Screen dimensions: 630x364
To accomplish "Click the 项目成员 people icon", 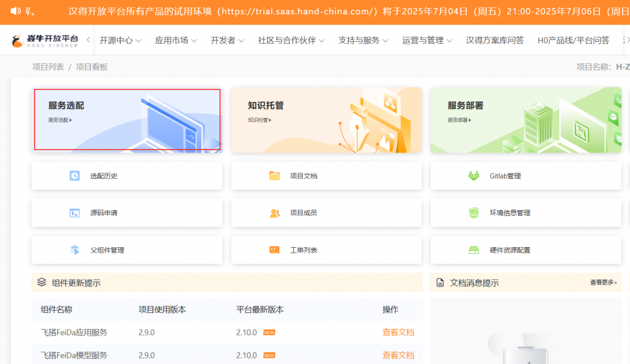I will coord(274,213).
